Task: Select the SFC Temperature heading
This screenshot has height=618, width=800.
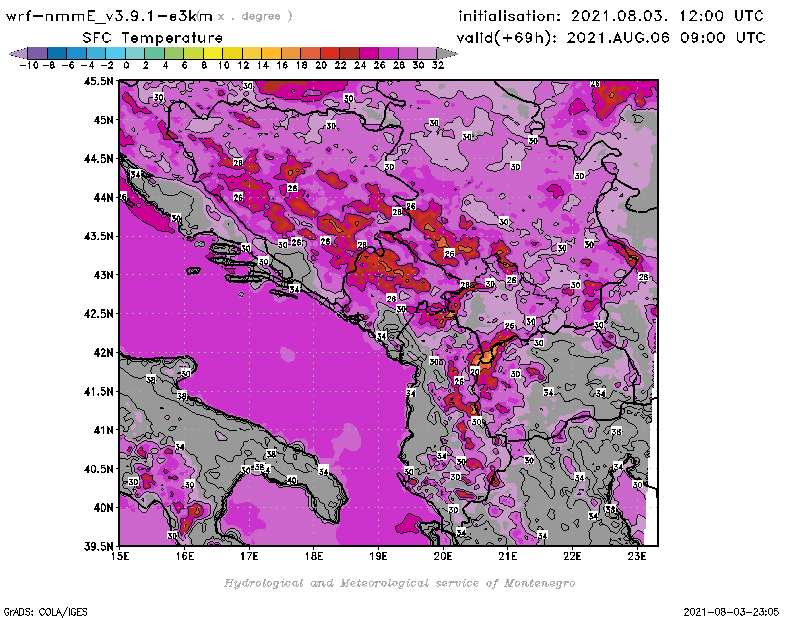Action: [x=153, y=38]
